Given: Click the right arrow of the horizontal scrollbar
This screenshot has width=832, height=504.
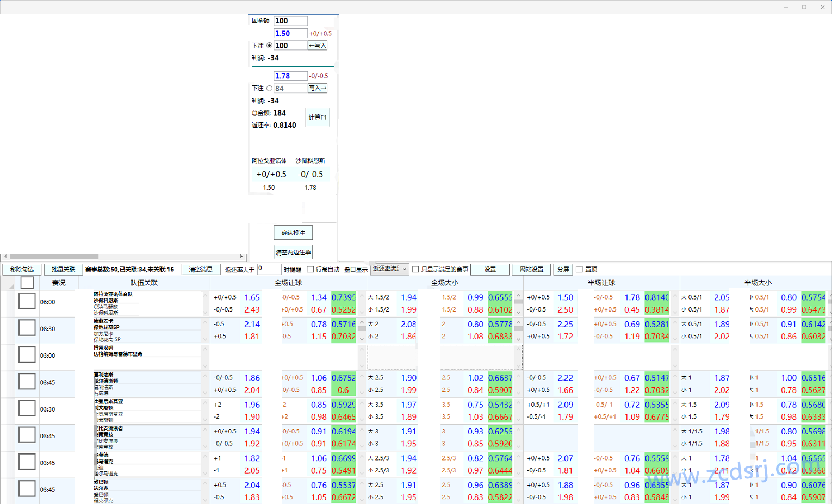Looking at the screenshot, I should 241,257.
